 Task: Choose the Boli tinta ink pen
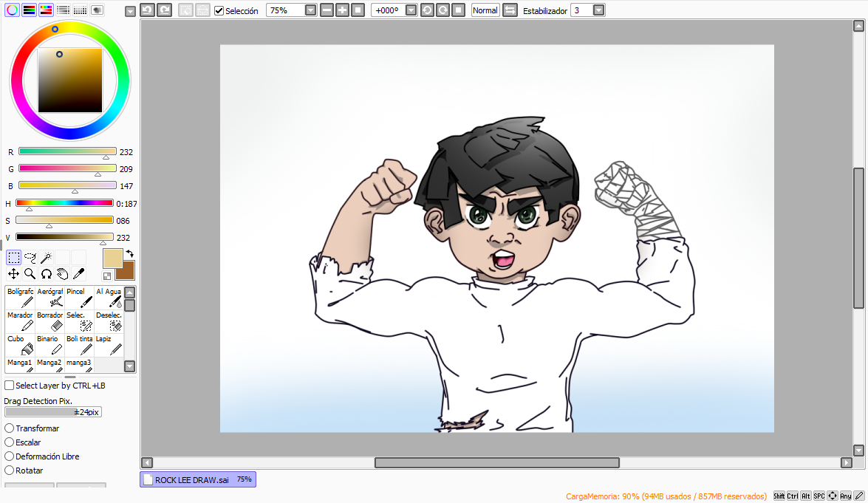[79, 345]
